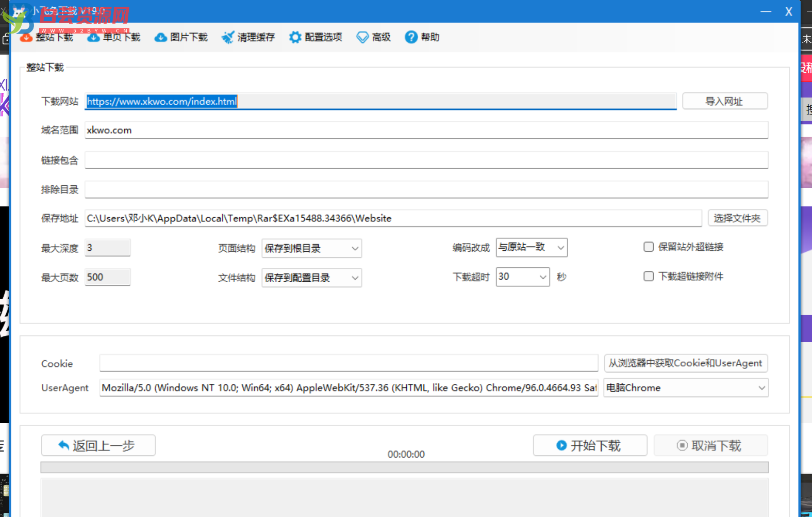This screenshot has width=812, height=517.
Task: Click the download progress bar
Action: (x=405, y=467)
